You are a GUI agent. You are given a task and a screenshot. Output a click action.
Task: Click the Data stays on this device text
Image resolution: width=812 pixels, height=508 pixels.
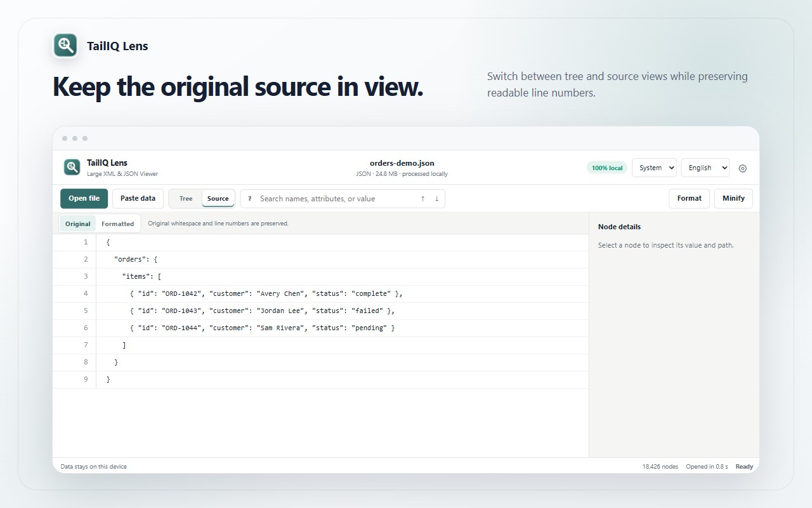click(93, 467)
